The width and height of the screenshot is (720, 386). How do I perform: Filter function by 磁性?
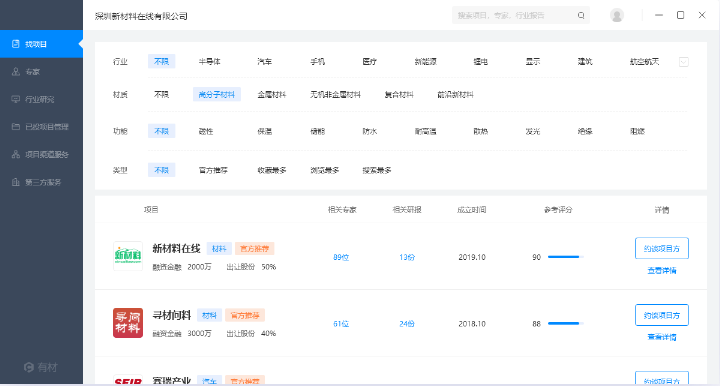(206, 131)
